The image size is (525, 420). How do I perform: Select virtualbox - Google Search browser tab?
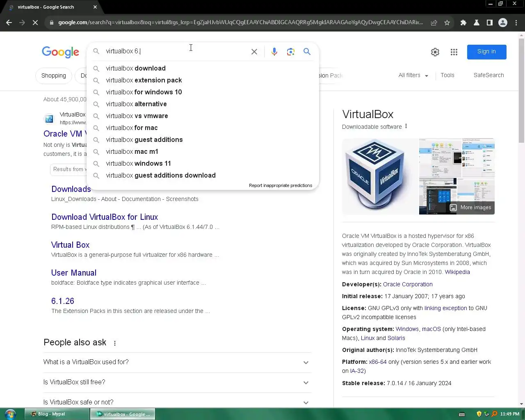click(52, 7)
